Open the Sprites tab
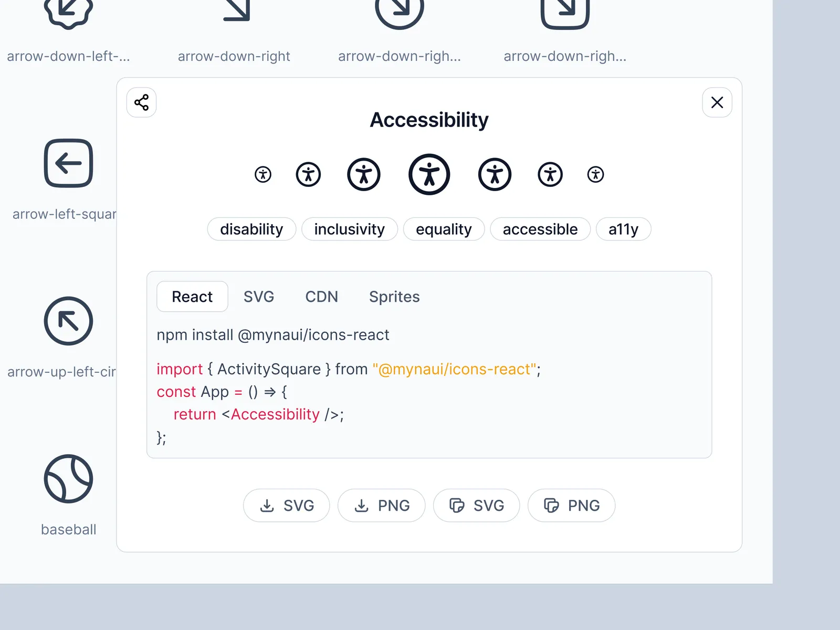Image resolution: width=840 pixels, height=630 pixels. coord(394,297)
